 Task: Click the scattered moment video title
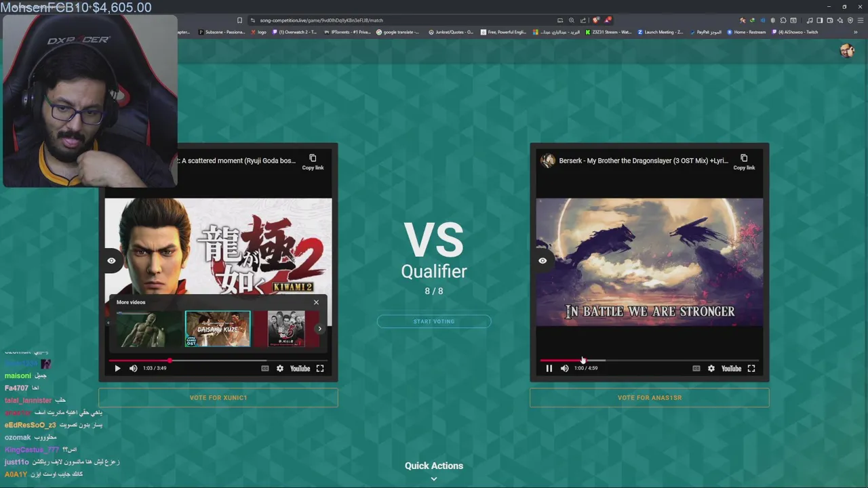point(237,161)
